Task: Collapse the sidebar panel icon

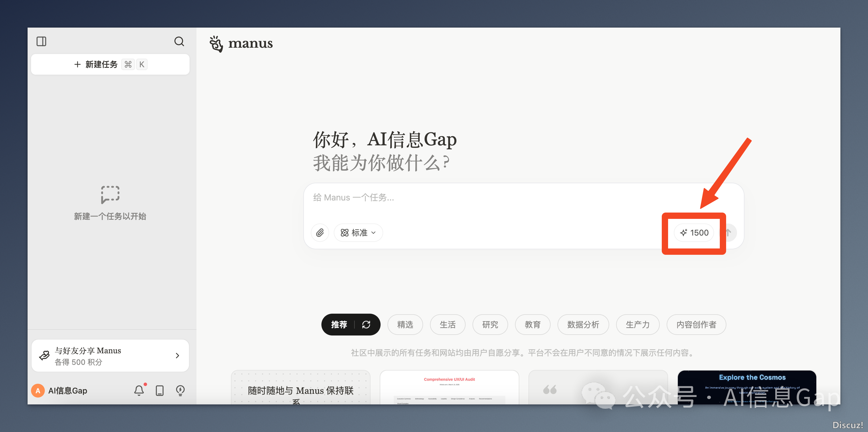Action: pos(41,41)
